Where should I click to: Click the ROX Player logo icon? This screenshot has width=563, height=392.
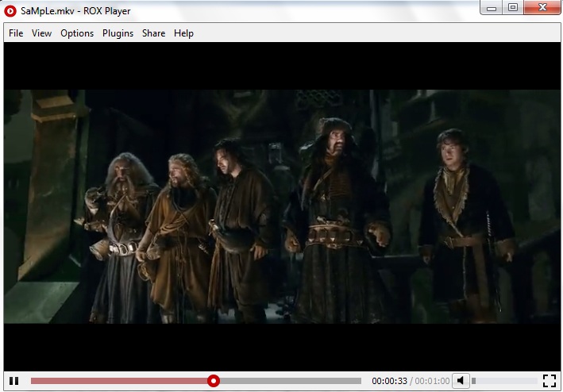coord(10,11)
